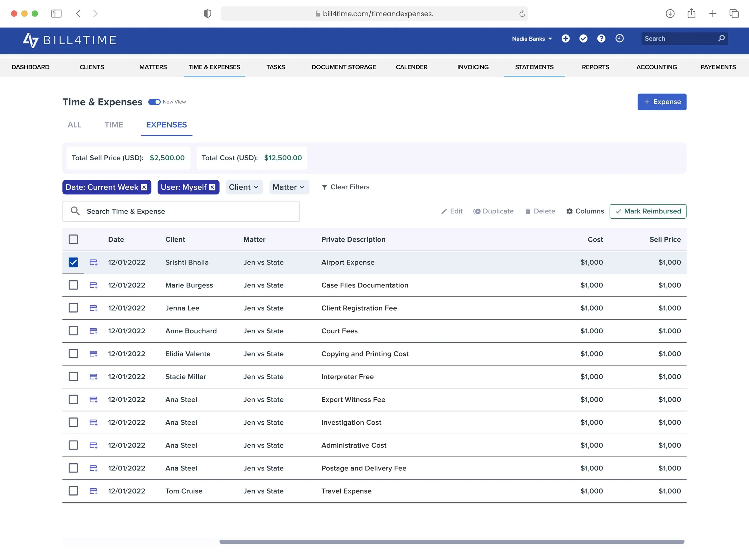The height and width of the screenshot is (560, 749).
Task: Open the help question mark icon
Action: (601, 39)
